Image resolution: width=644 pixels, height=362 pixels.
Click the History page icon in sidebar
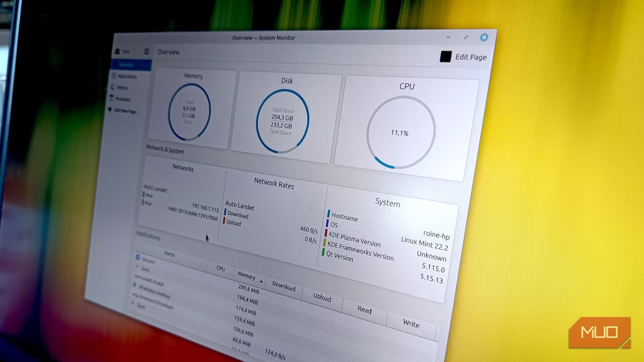coord(113,87)
